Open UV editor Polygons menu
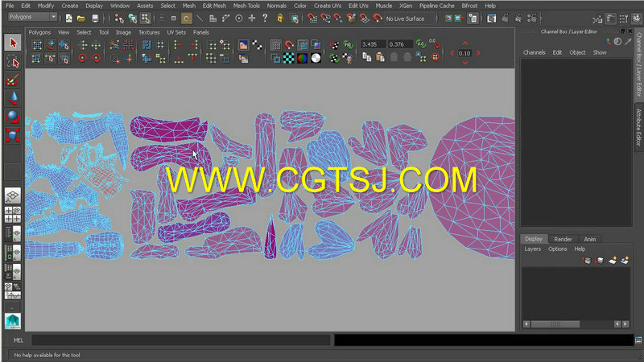This screenshot has height=362, width=644. (39, 32)
